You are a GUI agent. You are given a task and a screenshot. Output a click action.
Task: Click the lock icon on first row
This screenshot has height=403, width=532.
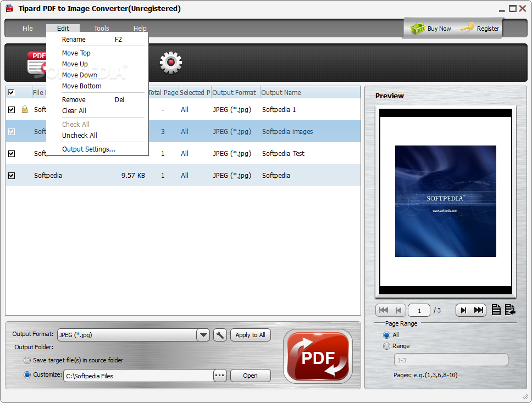click(x=25, y=109)
